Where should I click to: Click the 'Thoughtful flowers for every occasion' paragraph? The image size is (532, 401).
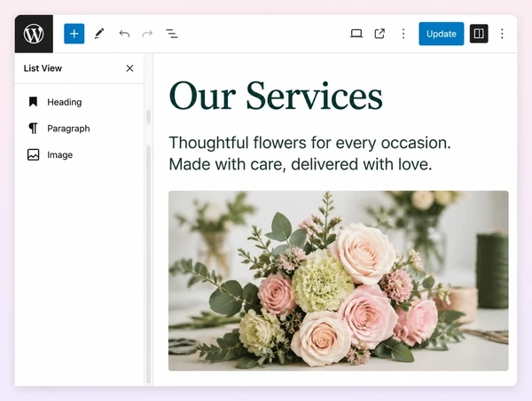[309, 153]
